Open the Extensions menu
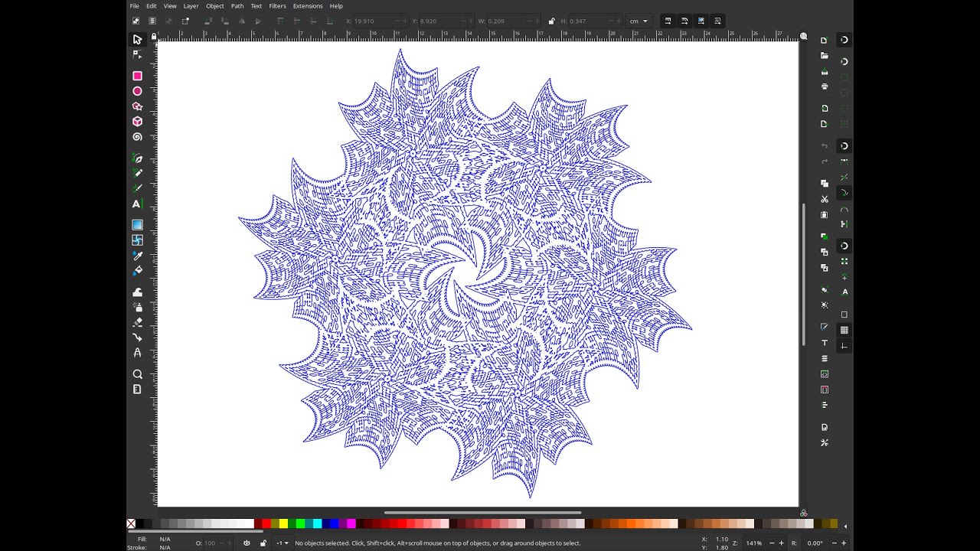This screenshot has height=551, width=980. [x=308, y=6]
